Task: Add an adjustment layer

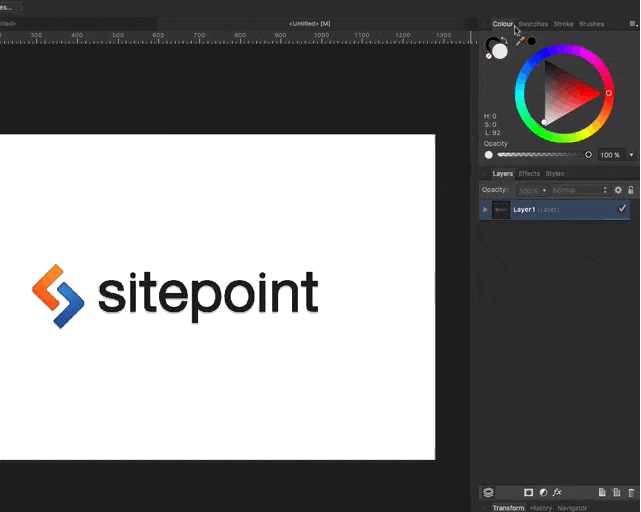Action: 543,493
